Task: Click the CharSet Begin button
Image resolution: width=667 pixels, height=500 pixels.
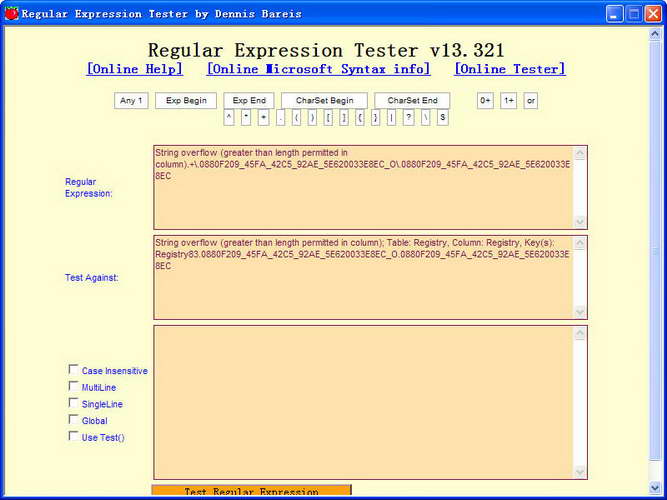Action: [x=325, y=101]
